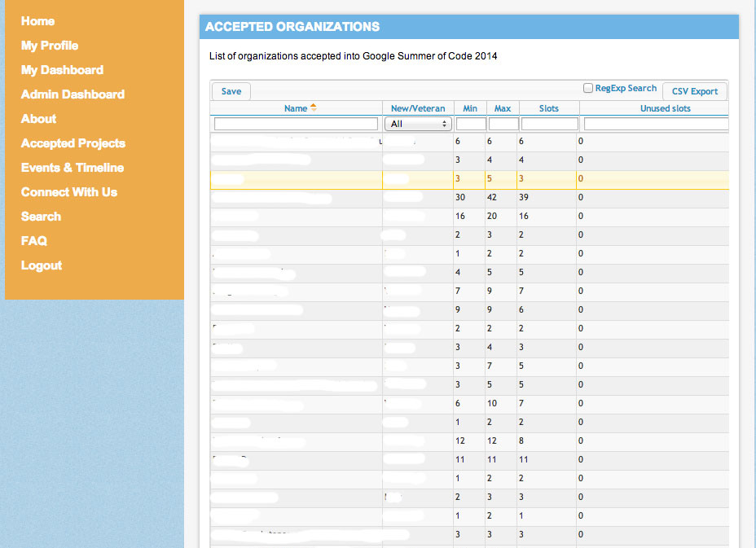Log out using the Logout link
Screen dimensions: 756x548
point(42,265)
